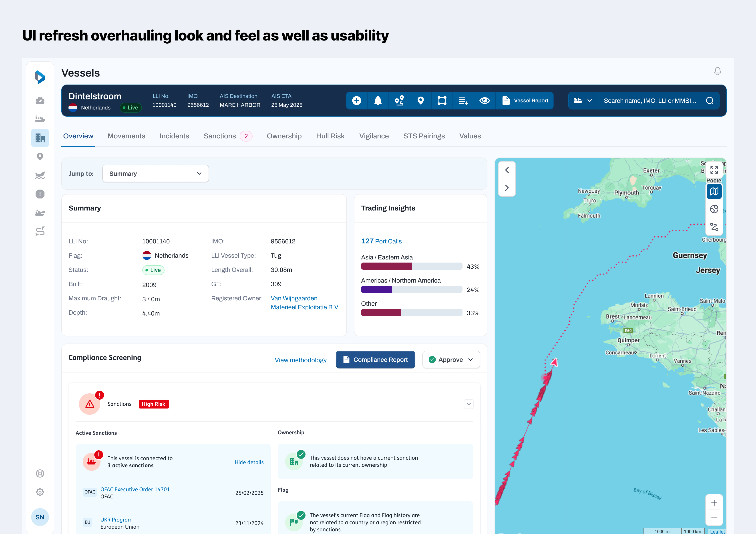Open the Sanctions tab

pos(220,136)
